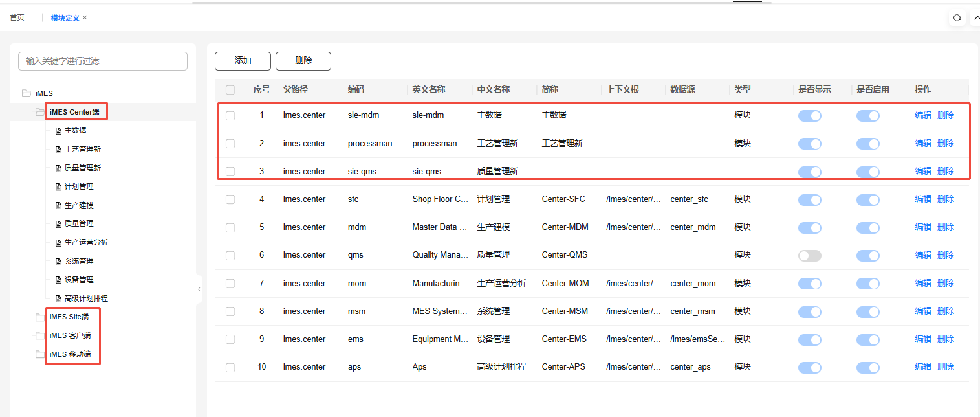Click the folder icon of iMES 移动端
980x417 pixels.
pyautogui.click(x=40, y=354)
